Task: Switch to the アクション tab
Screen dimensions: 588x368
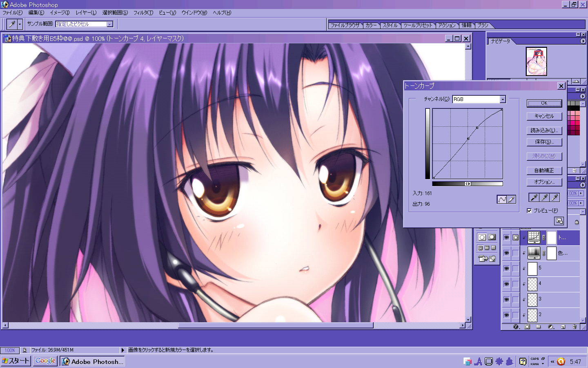Action: pyautogui.click(x=447, y=25)
